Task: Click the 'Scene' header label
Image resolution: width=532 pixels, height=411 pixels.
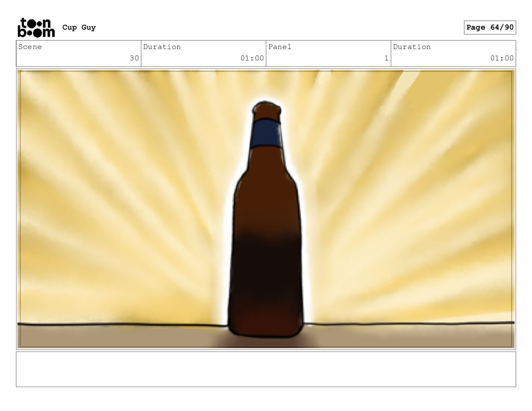Action: pyautogui.click(x=30, y=47)
